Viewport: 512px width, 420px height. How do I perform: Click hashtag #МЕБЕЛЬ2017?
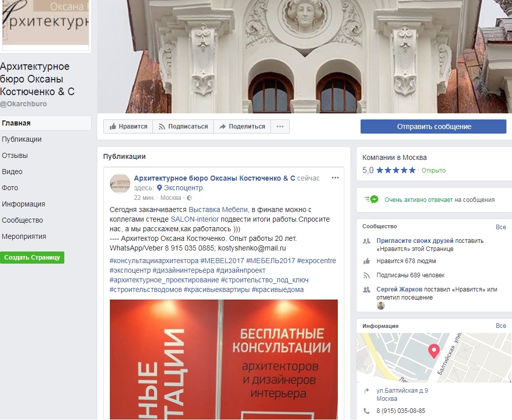tap(270, 261)
